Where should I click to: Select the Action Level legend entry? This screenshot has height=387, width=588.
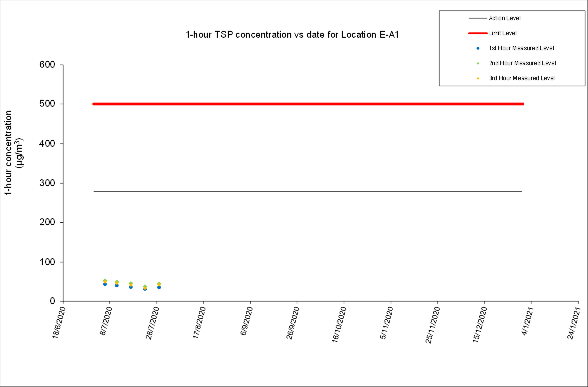(504, 18)
